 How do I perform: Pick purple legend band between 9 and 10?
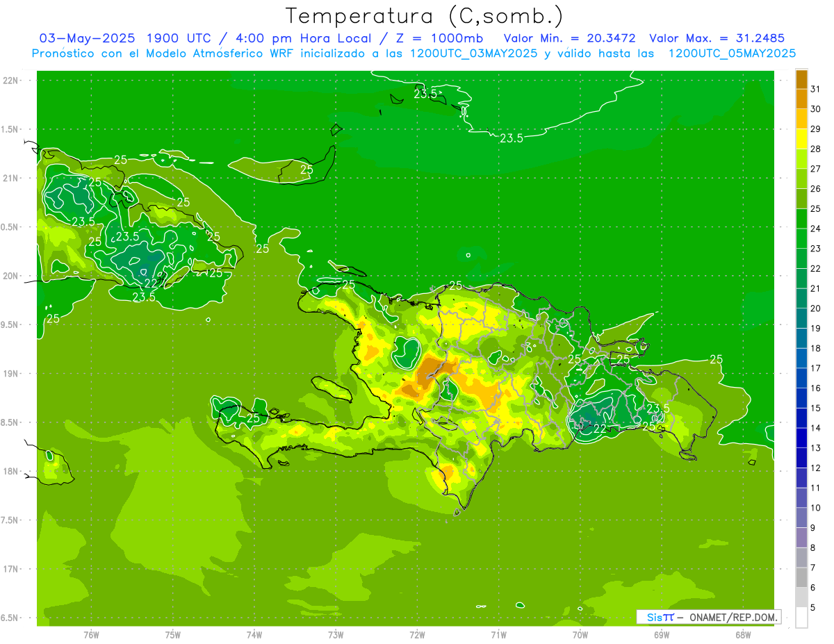[801, 518]
